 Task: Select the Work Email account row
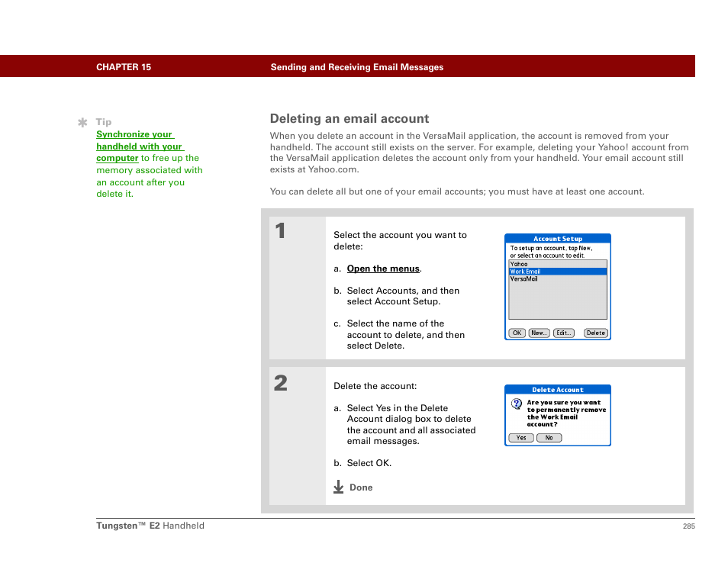(x=558, y=272)
